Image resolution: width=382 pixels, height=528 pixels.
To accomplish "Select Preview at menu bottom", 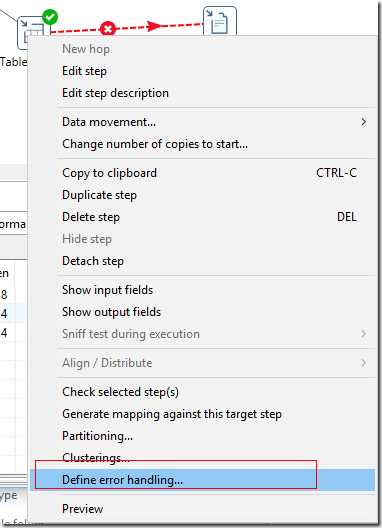I will (83, 508).
